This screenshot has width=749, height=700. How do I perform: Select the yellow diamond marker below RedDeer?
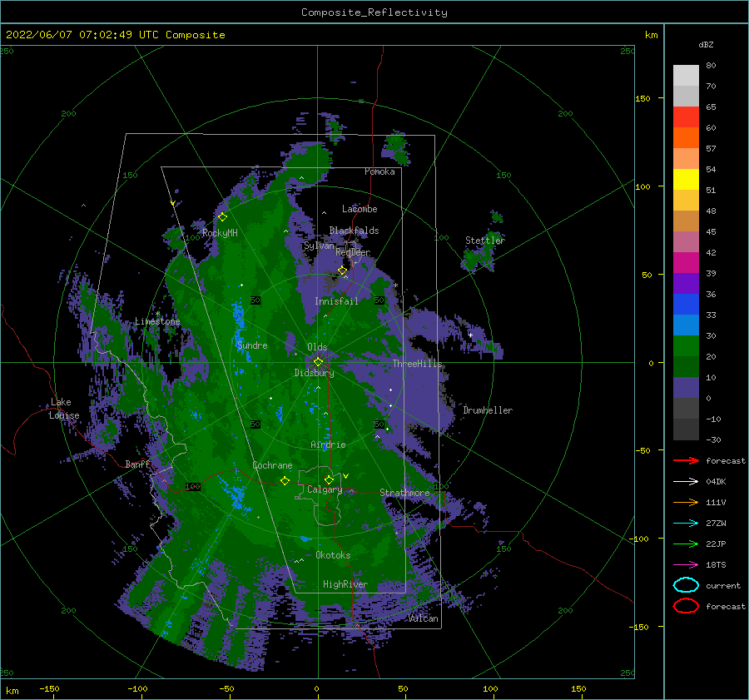click(342, 271)
